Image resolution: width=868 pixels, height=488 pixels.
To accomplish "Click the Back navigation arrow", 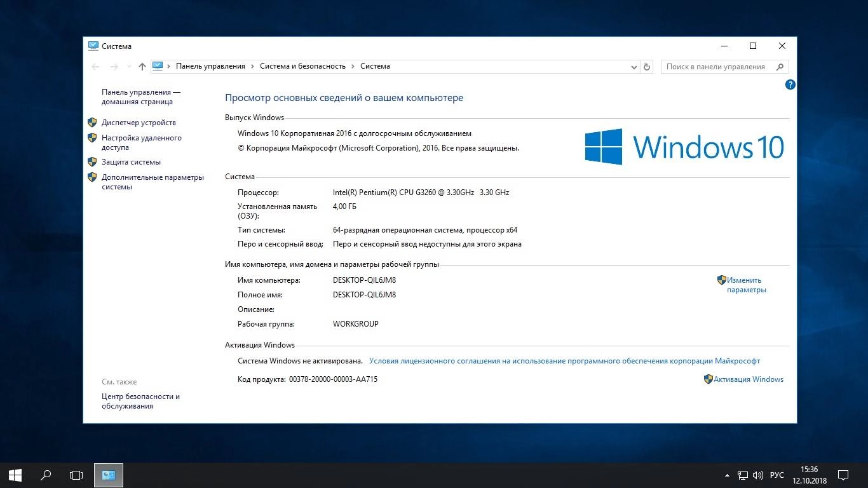I will click(x=96, y=66).
